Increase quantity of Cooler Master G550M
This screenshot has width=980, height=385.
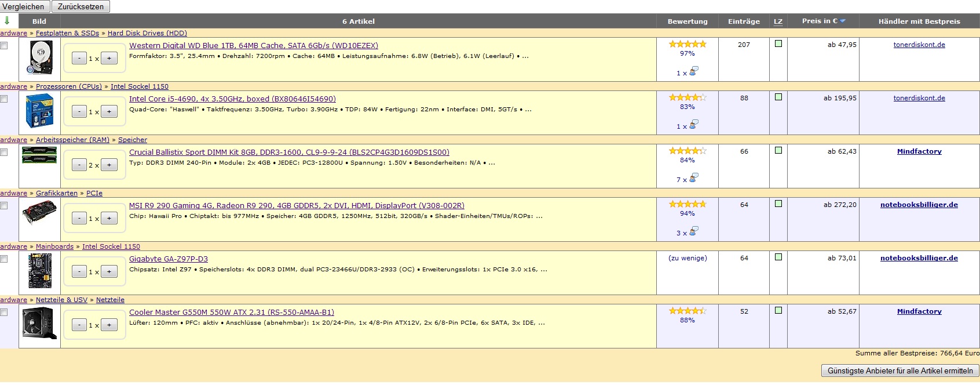(109, 325)
